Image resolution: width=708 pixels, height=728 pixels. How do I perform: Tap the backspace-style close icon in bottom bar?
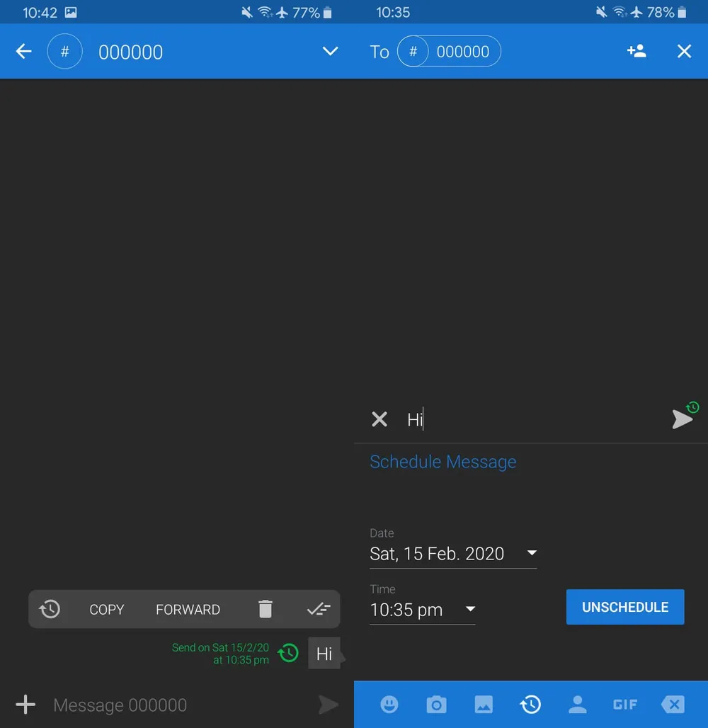(x=673, y=705)
